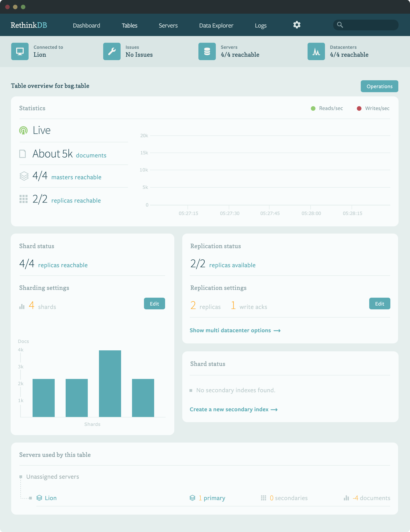Open the Servers section

point(168,26)
